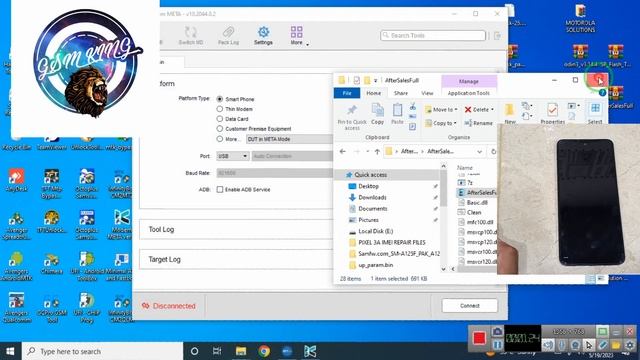Open Application Tools ribbon tab
The image size is (640, 360).
(469, 93)
